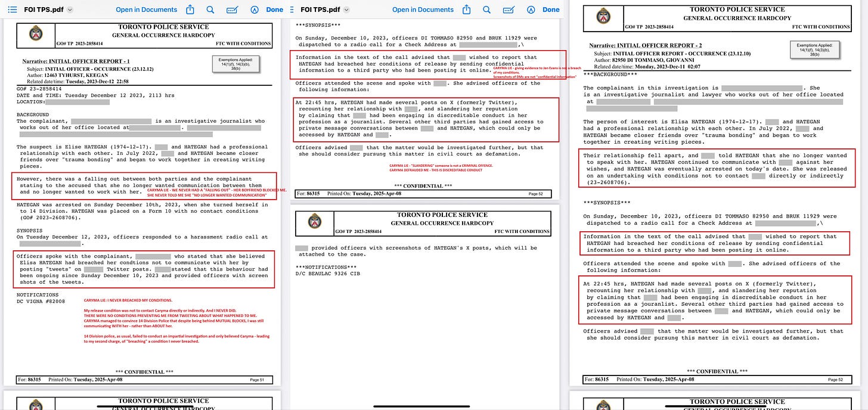Screen dimensions: 868x410
Task: Tap Open in Documents in middle viewer
Action: [x=423, y=10]
